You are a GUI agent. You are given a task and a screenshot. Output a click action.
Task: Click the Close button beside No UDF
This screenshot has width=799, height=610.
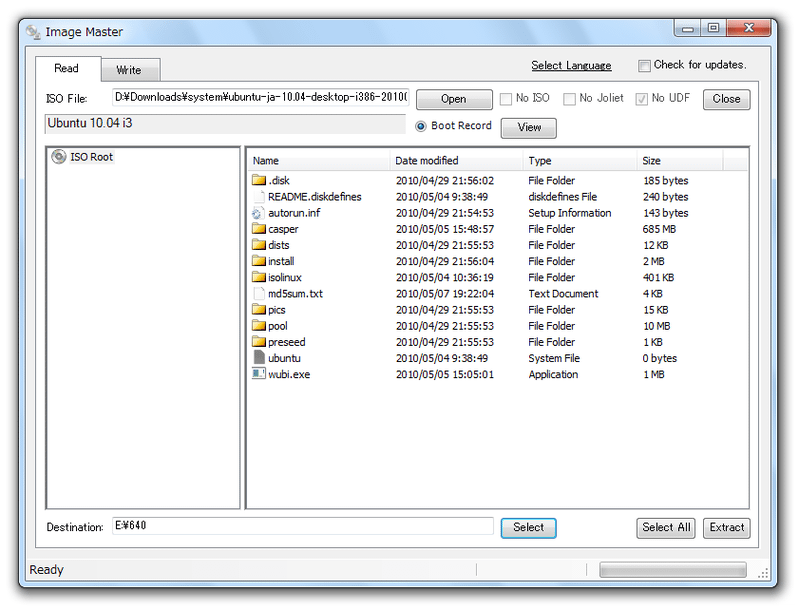726,99
